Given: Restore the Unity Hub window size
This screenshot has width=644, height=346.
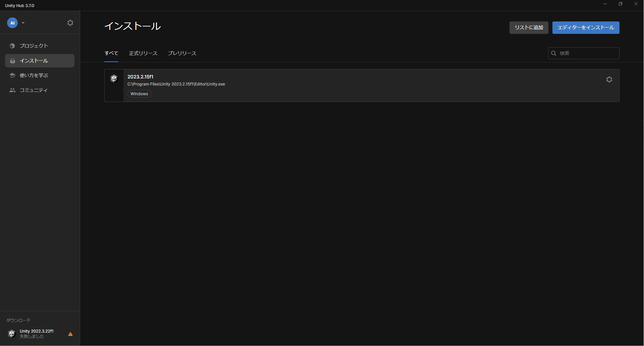Looking at the screenshot, I should (621, 4).
